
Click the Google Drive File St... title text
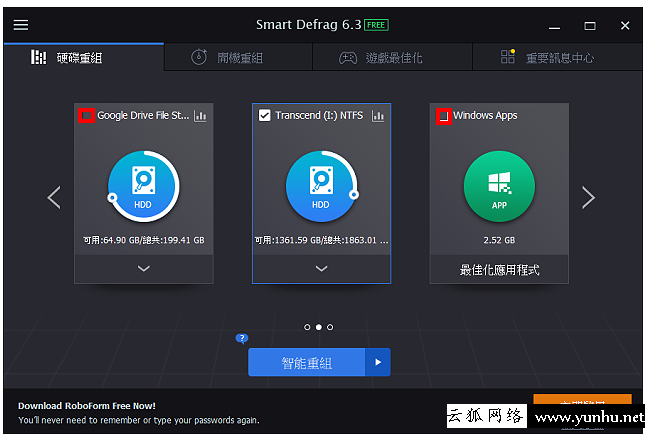click(x=143, y=115)
